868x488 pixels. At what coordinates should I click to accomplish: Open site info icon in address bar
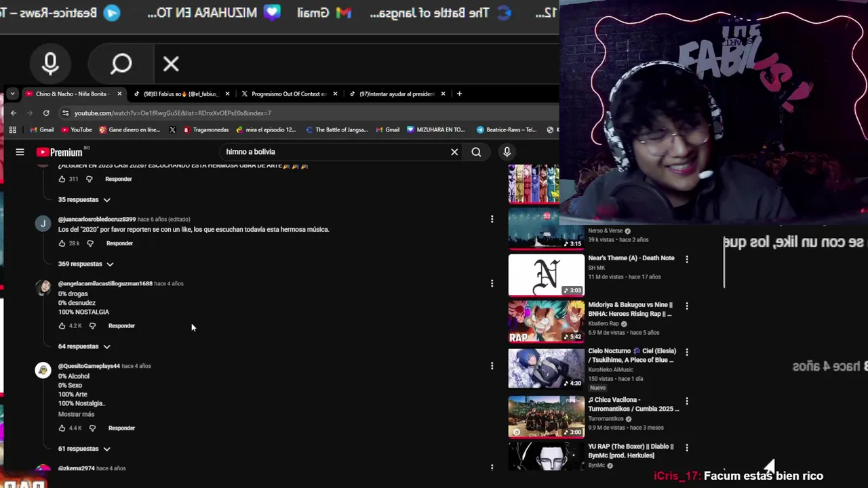[x=65, y=113]
